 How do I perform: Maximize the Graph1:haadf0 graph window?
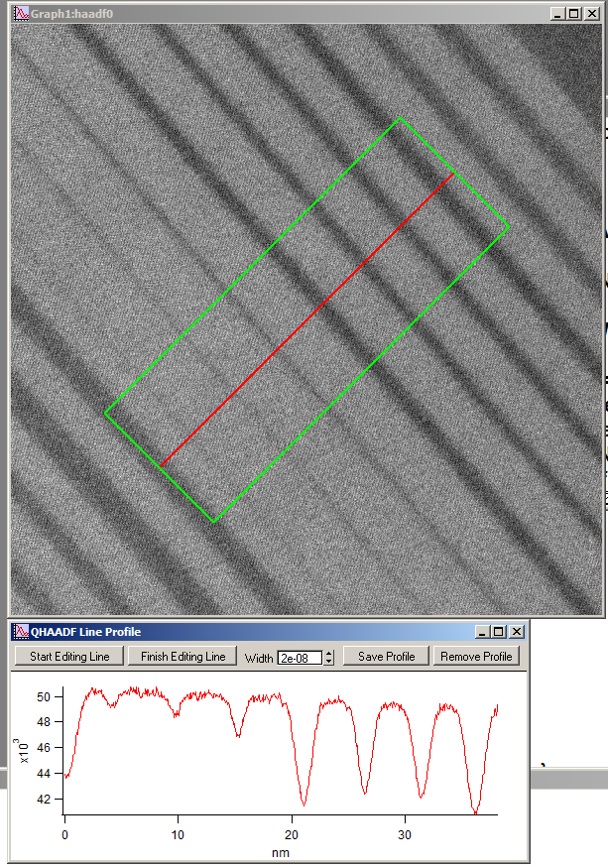click(576, 14)
